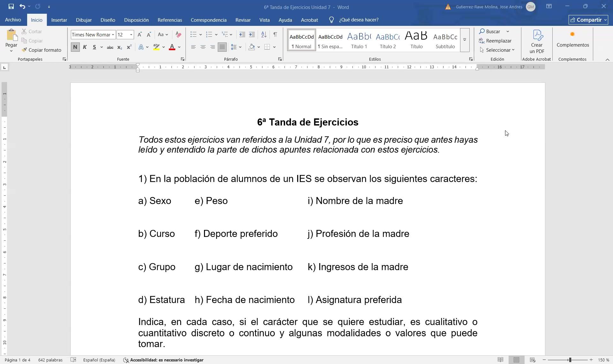Toggle bold formatting button N
Viewport: 613px width, 364px height.
click(x=75, y=47)
